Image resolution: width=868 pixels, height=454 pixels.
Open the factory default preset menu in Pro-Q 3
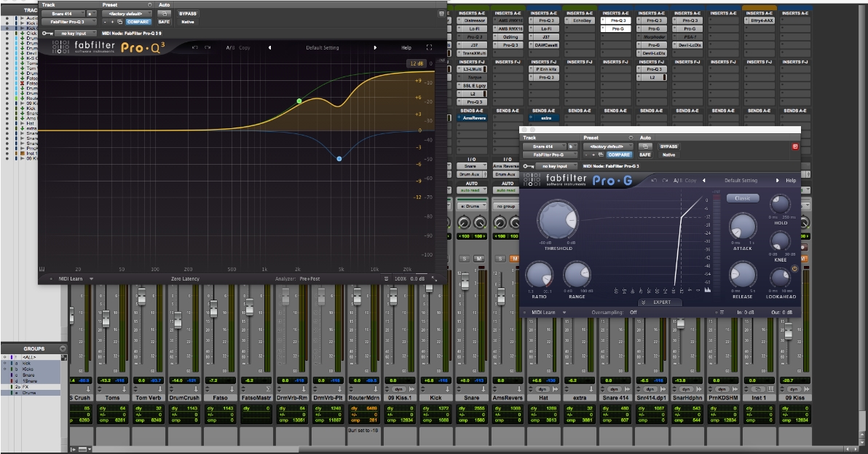coord(127,13)
